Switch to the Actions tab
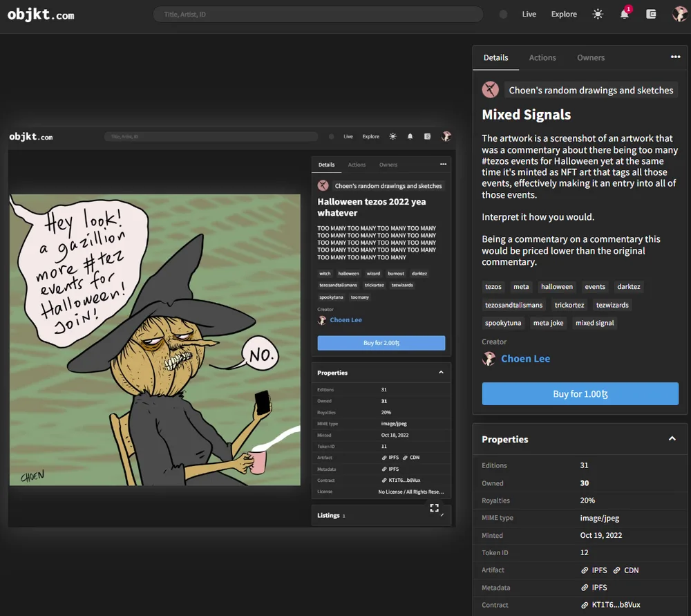 pyautogui.click(x=542, y=57)
